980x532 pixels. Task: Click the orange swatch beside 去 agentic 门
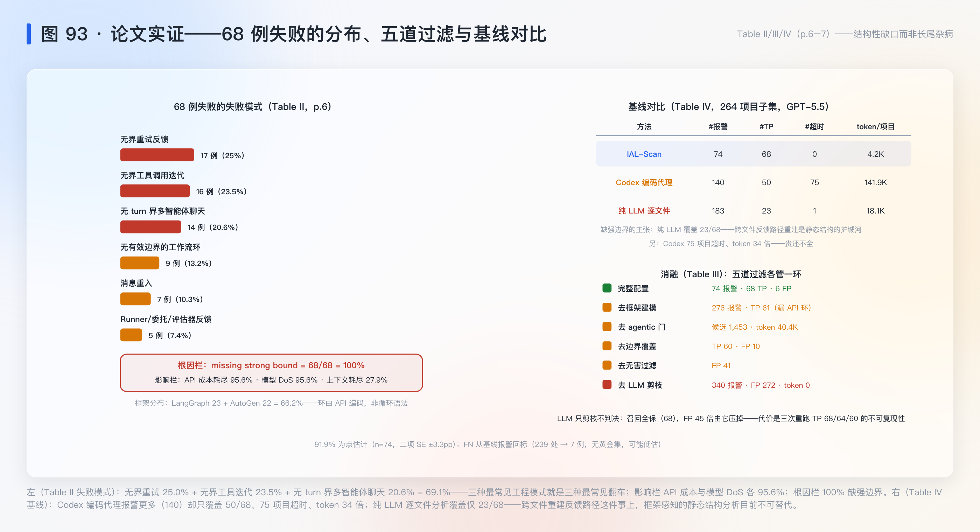[x=607, y=327]
